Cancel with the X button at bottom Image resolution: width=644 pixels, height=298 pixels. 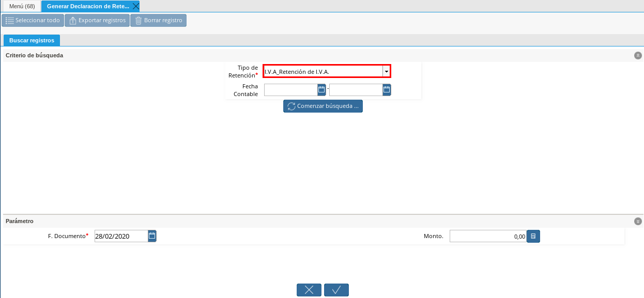(309, 290)
